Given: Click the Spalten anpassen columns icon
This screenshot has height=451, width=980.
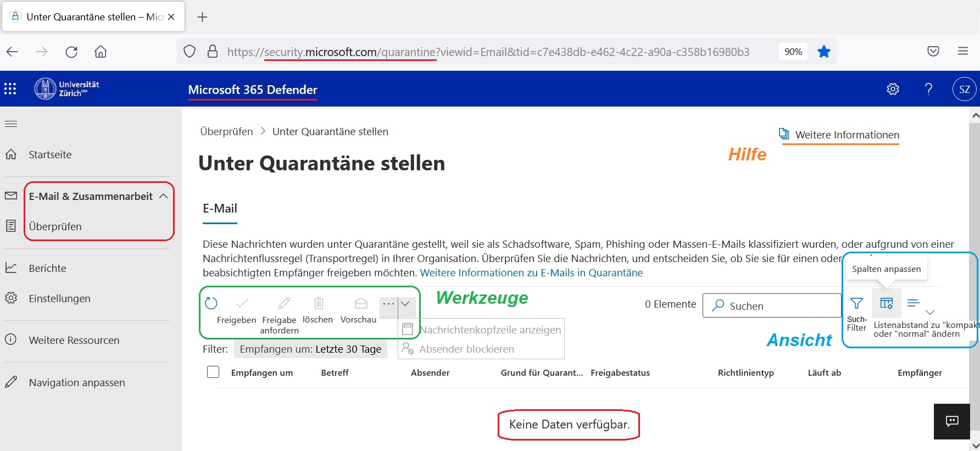Looking at the screenshot, I should [886, 303].
